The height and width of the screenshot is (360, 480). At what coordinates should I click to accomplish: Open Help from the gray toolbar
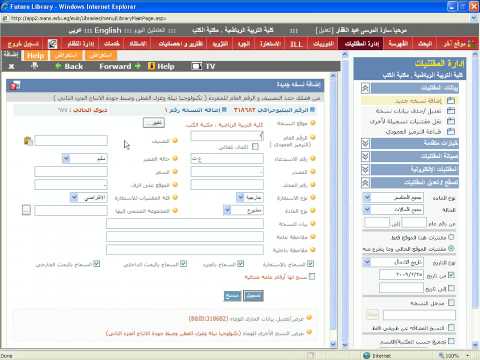[161, 66]
